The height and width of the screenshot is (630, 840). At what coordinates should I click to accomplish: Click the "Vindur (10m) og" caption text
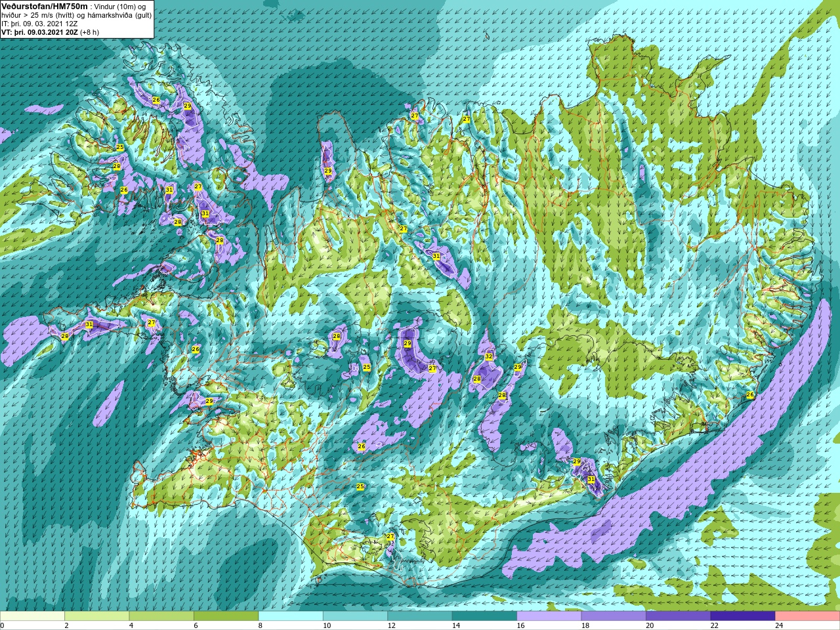(x=121, y=7)
